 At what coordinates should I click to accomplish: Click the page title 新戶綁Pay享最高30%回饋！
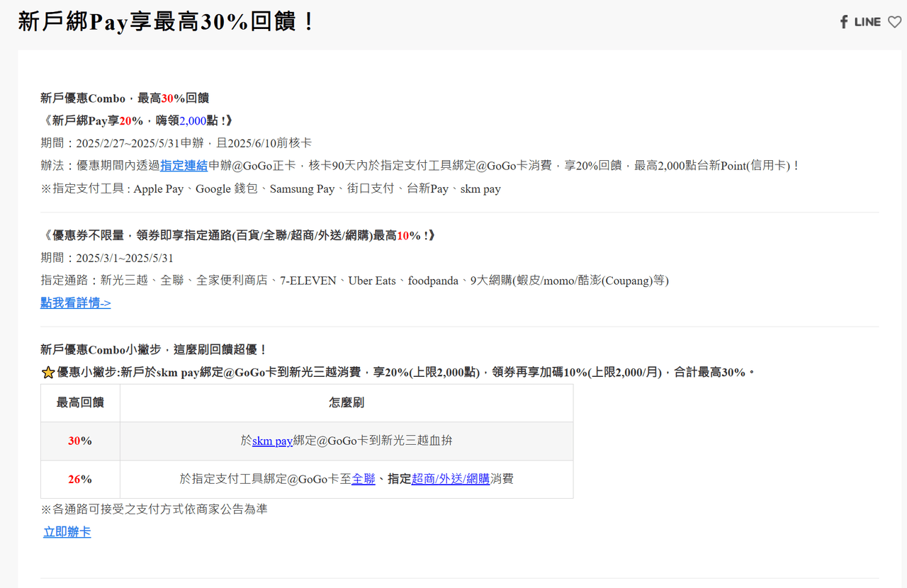(x=167, y=22)
